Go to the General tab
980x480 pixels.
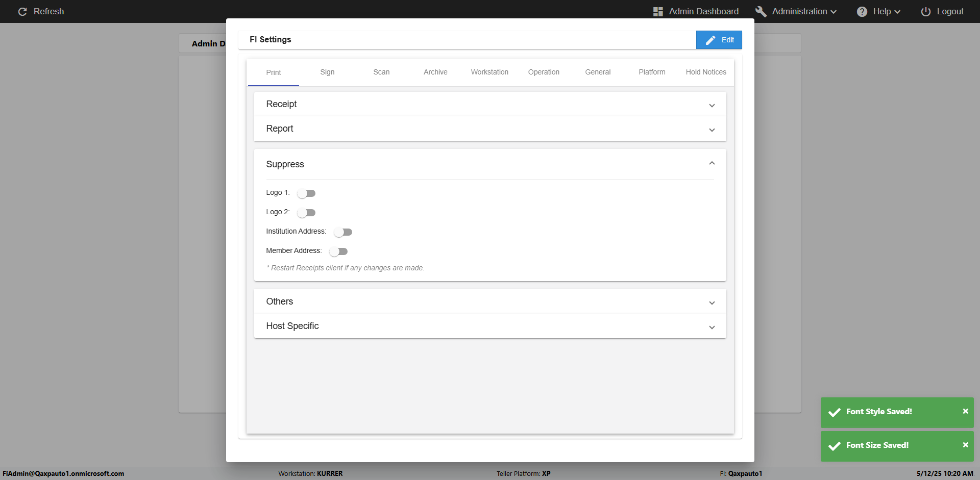(x=598, y=72)
